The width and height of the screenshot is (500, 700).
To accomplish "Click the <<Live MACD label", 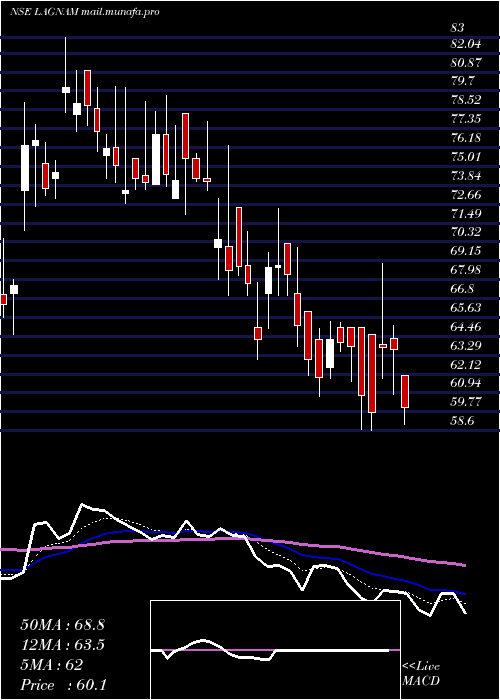I will (x=421, y=674).
